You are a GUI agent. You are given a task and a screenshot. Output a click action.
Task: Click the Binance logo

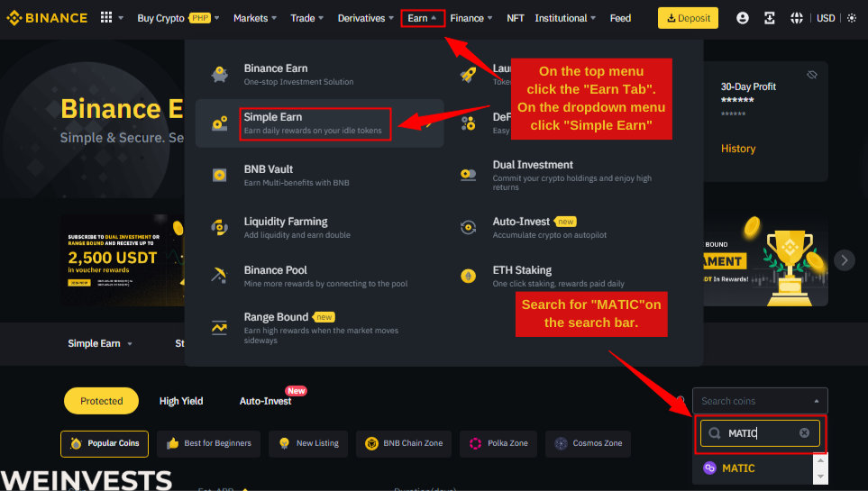47,18
